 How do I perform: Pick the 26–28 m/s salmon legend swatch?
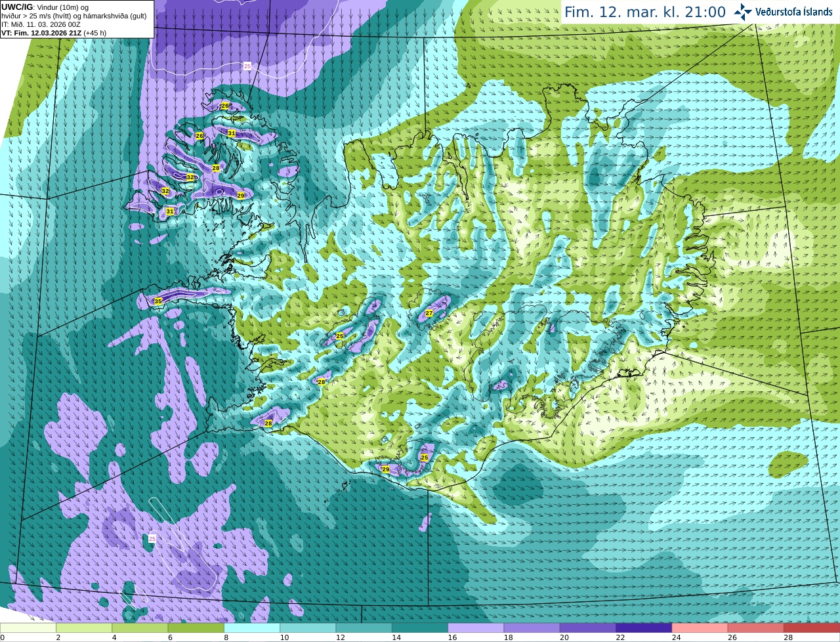(756, 628)
